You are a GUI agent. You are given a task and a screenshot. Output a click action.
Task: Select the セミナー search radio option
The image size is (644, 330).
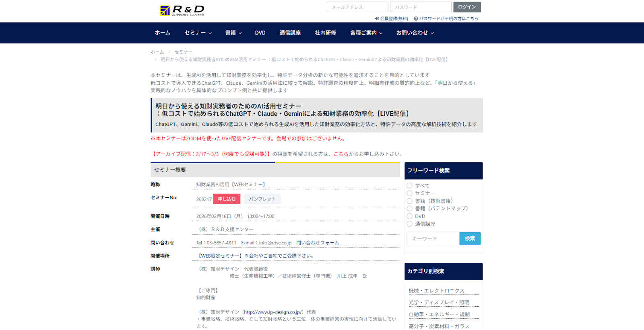[x=409, y=193]
